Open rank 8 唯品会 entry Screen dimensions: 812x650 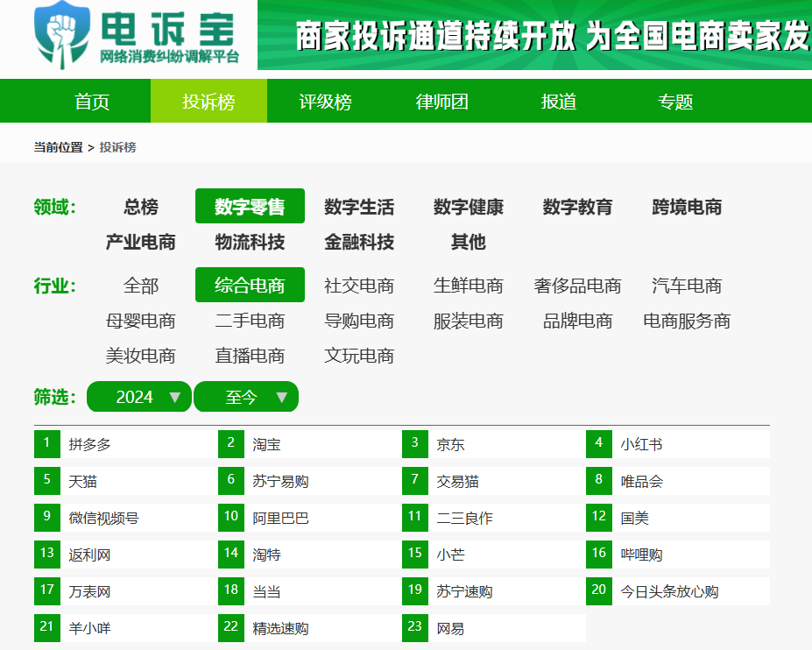678,481
